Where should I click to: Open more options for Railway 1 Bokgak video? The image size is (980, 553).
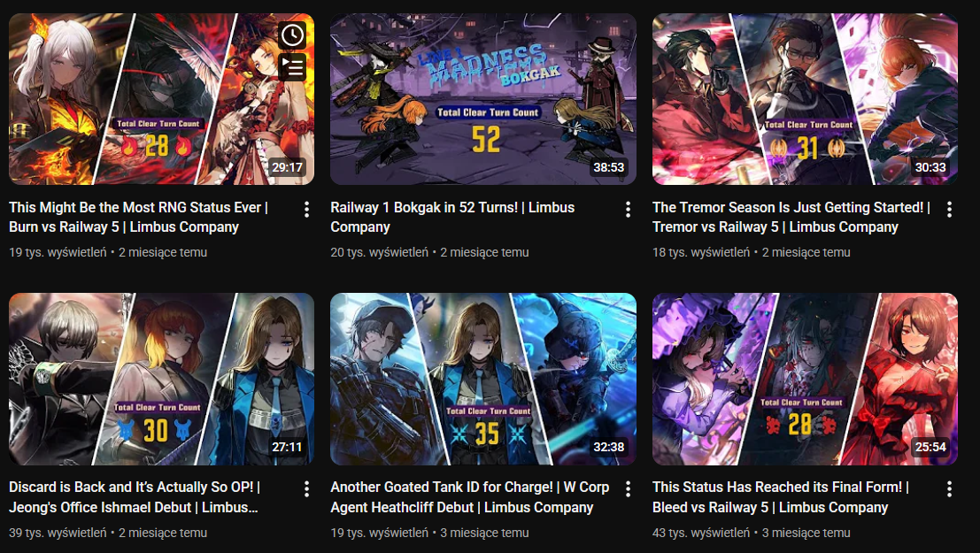click(x=628, y=210)
